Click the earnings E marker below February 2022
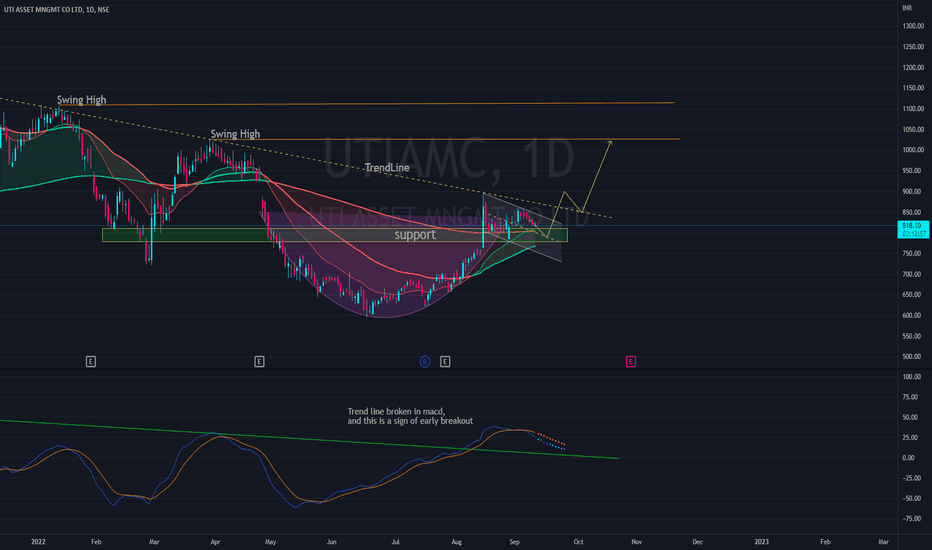The height and width of the screenshot is (550, 932). (91, 362)
